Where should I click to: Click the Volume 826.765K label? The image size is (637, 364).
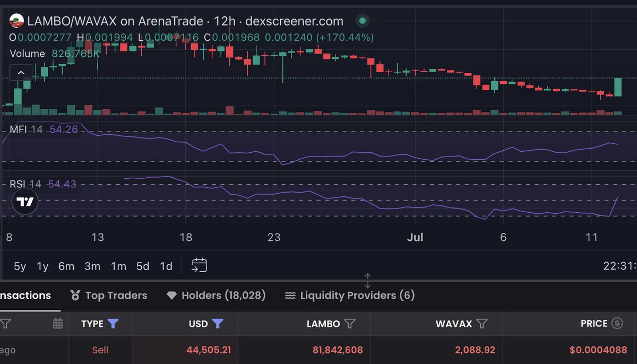click(x=55, y=54)
